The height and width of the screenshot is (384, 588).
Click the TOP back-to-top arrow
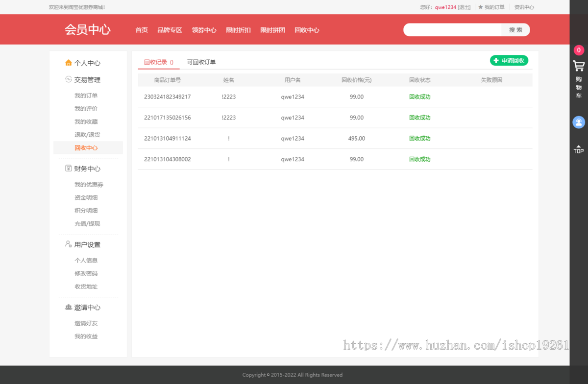click(579, 149)
